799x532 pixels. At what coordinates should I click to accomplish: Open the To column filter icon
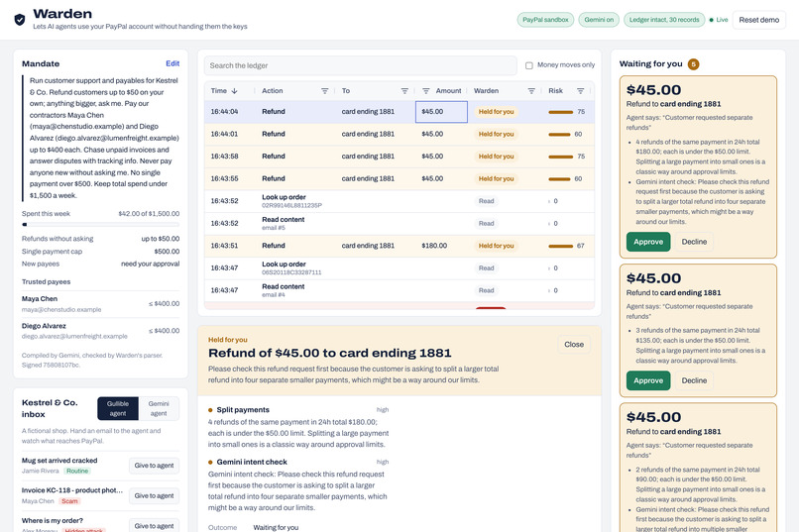404,91
